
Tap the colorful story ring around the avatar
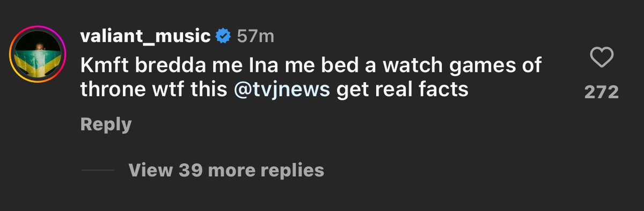38,54
